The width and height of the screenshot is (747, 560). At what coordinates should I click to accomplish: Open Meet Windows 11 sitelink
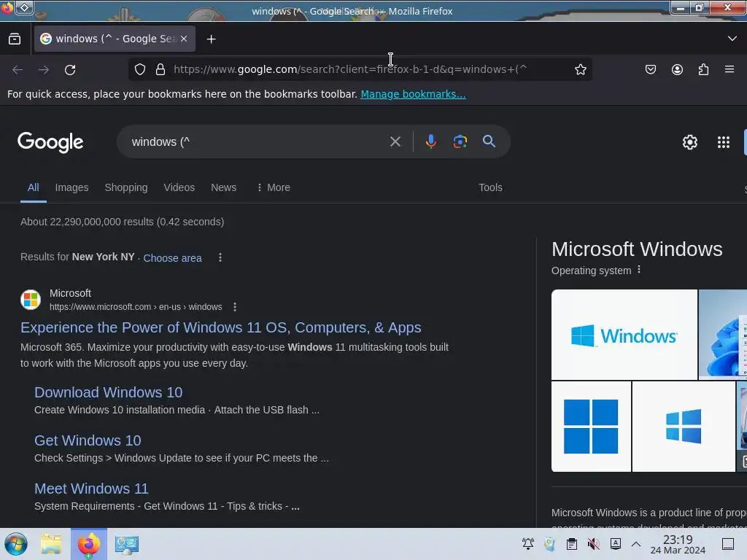click(x=91, y=489)
